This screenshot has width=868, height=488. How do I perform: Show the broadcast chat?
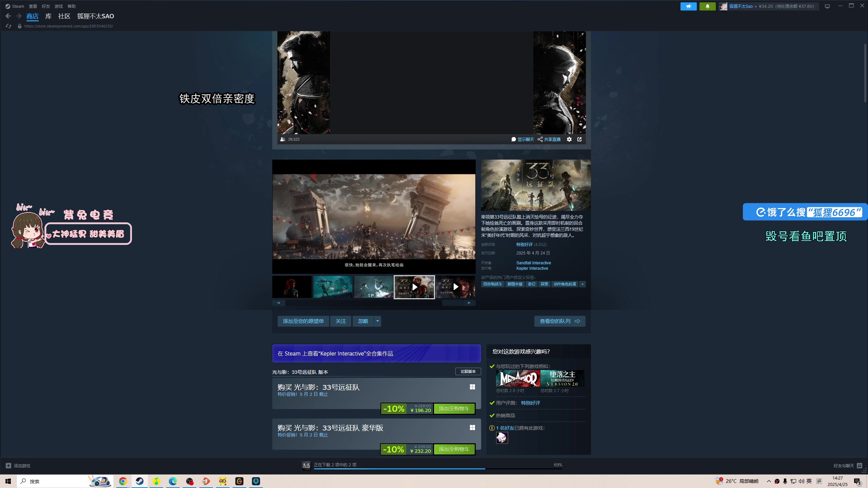pos(522,139)
